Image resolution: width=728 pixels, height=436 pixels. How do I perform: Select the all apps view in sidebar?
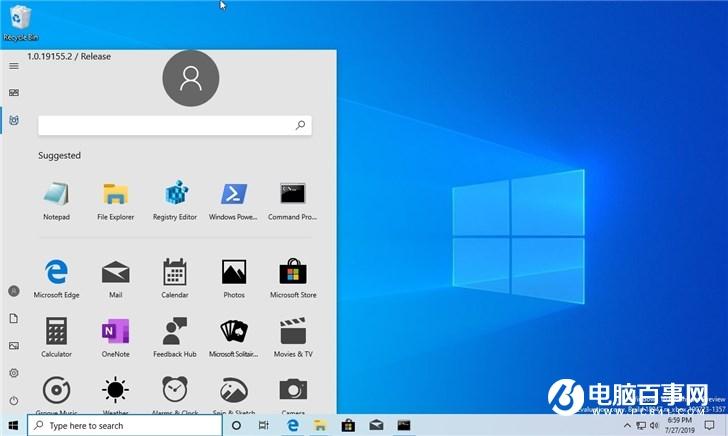14,120
